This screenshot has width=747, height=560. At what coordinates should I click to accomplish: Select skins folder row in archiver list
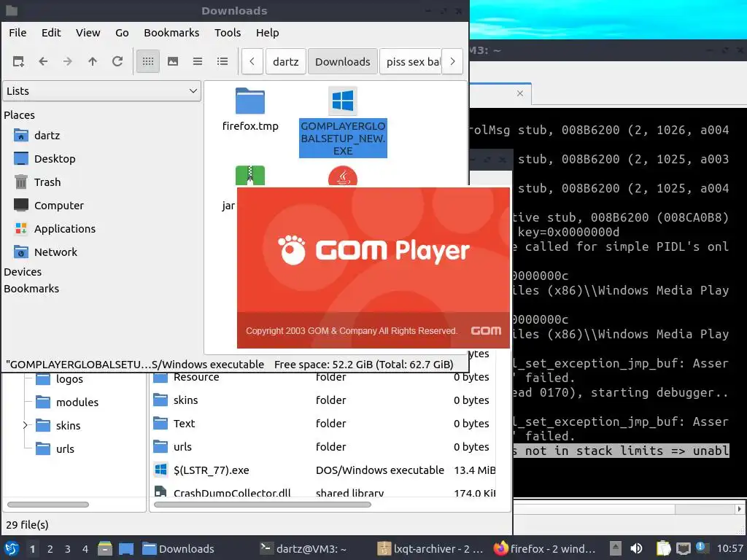[x=322, y=400]
